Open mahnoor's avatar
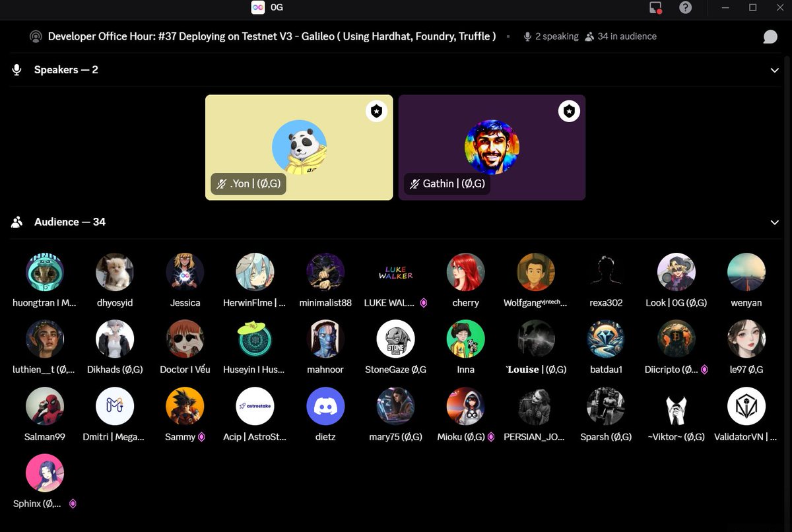 (x=325, y=339)
